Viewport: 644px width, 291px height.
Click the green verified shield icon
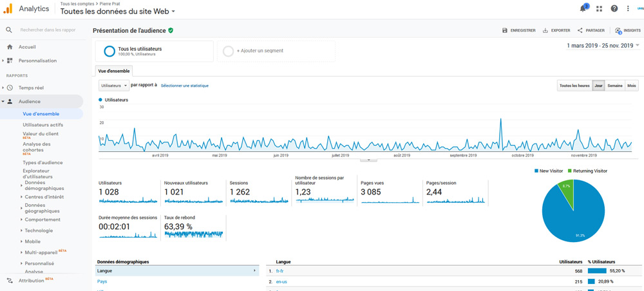click(171, 30)
